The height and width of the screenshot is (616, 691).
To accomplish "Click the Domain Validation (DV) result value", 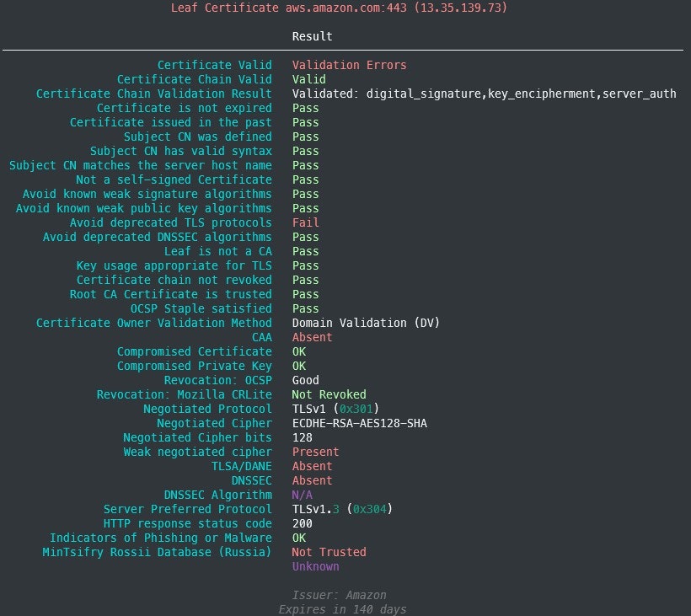I will (365, 323).
